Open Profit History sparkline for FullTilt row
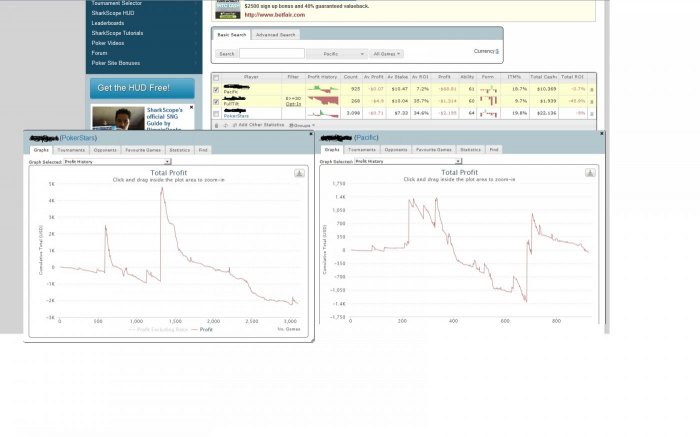 pyautogui.click(x=323, y=101)
